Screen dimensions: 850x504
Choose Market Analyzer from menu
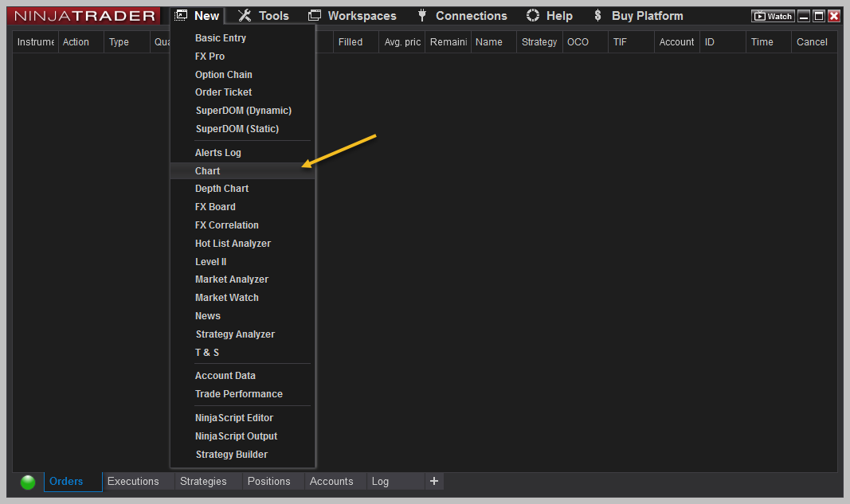point(232,279)
